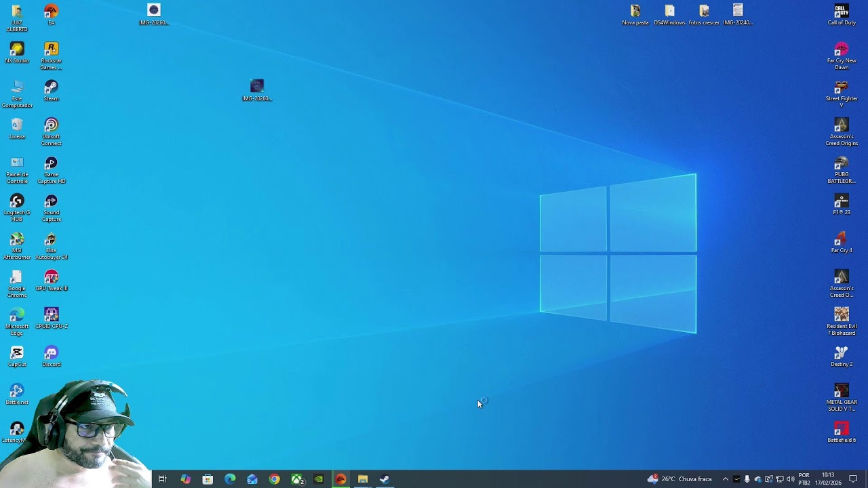Open Microsoft Edge from the taskbar
Image resolution: width=868 pixels, height=488 pixels.
[x=230, y=479]
